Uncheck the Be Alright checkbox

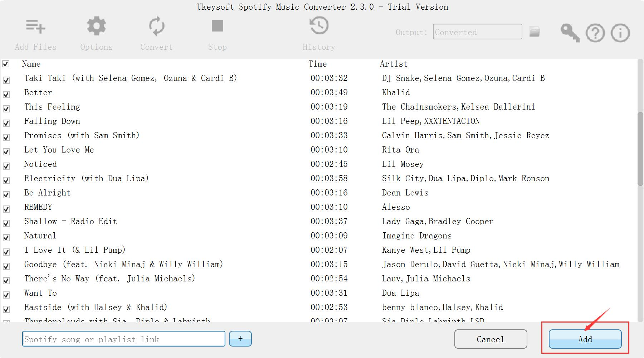[6, 194]
